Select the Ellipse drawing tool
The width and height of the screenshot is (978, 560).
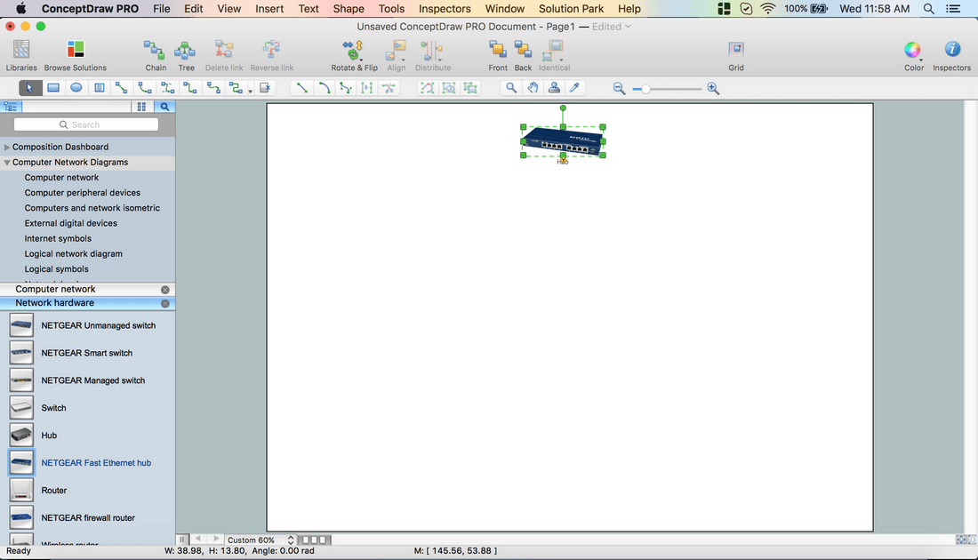pos(76,88)
